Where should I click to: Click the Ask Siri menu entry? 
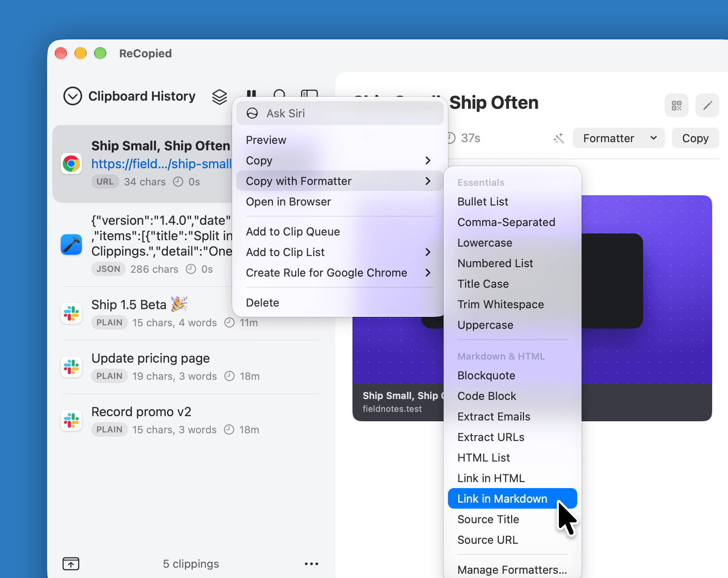coord(340,113)
